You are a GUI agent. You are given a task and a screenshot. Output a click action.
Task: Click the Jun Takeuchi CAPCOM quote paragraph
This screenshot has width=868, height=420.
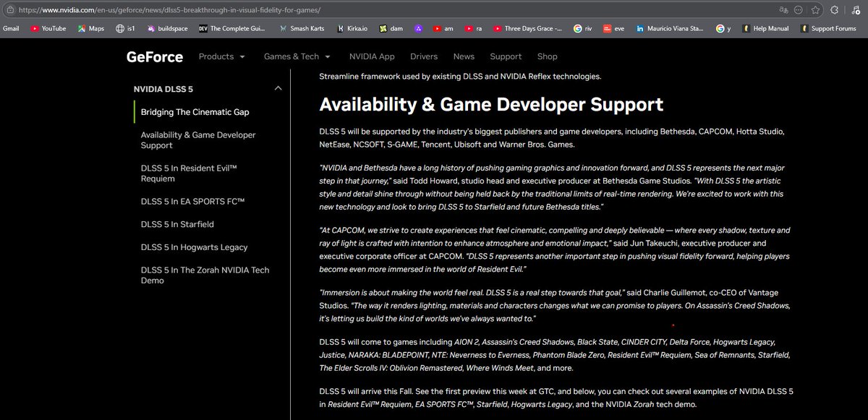555,249
